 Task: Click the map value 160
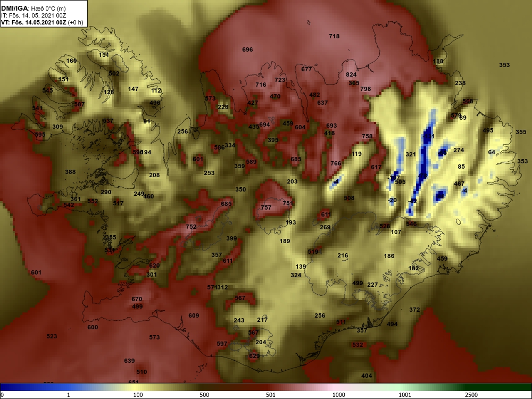click(71, 61)
